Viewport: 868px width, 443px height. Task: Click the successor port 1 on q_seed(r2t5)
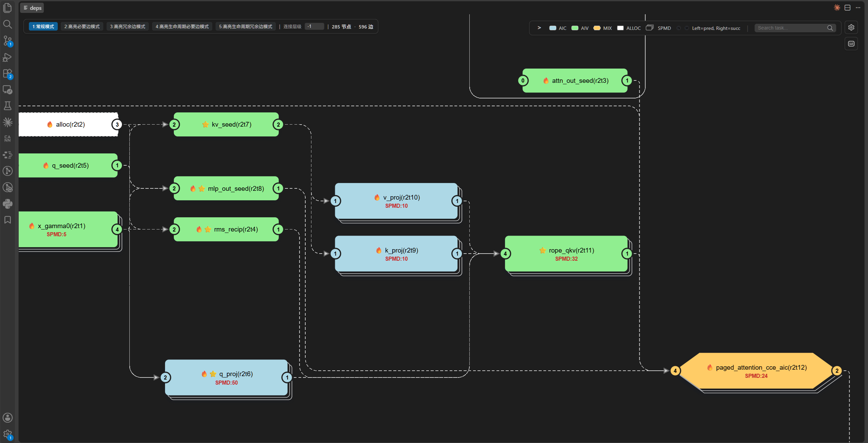117,166
